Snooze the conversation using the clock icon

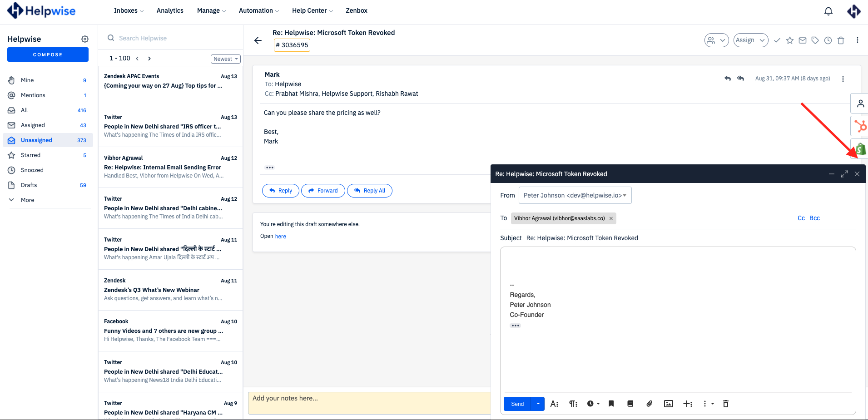tap(828, 40)
